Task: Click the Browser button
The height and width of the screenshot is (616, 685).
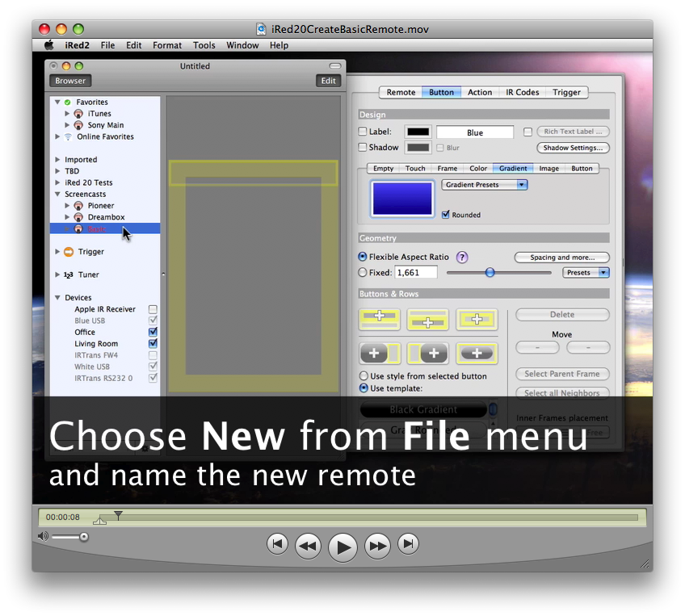Action: [70, 81]
